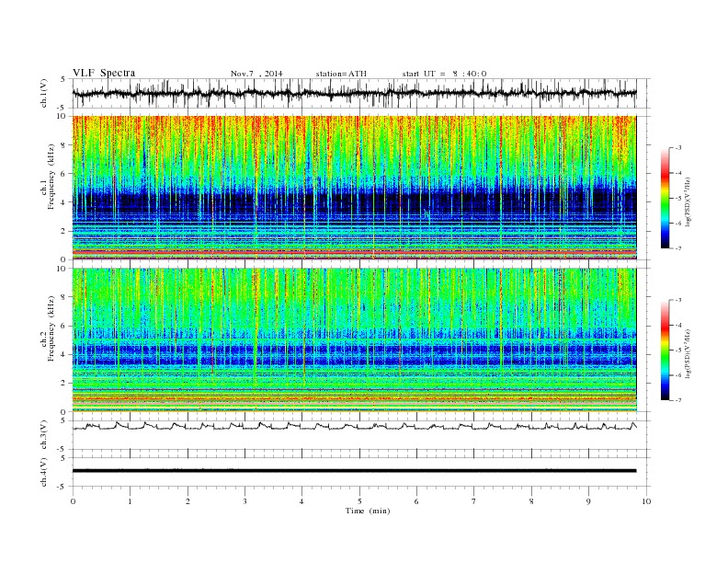The height and width of the screenshot is (563, 728).
Task: Click the ch.2 'Frequency (kHz)' axis title
Action: point(51,328)
